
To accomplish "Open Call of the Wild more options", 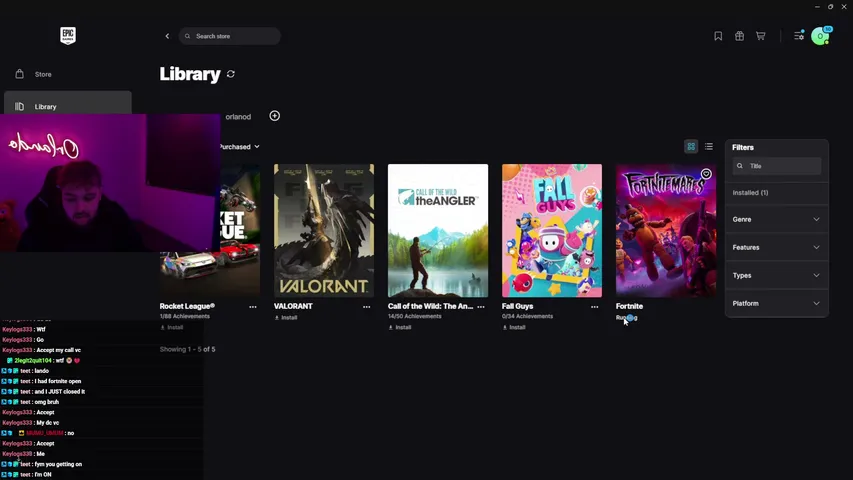I will [481, 307].
